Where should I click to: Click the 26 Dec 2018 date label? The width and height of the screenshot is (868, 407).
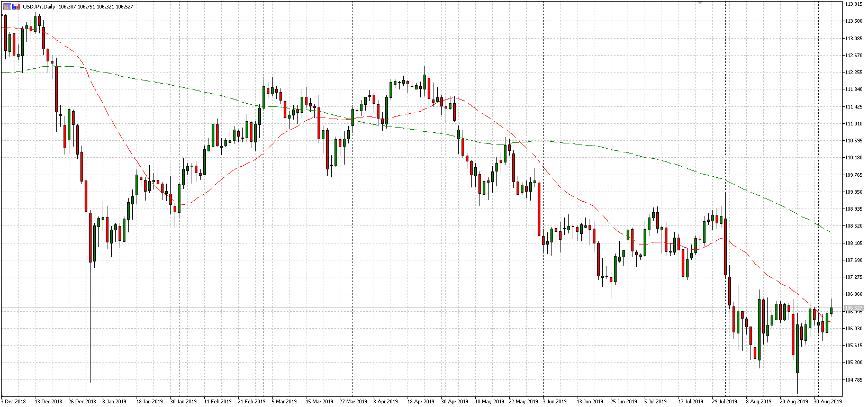pos(83,402)
